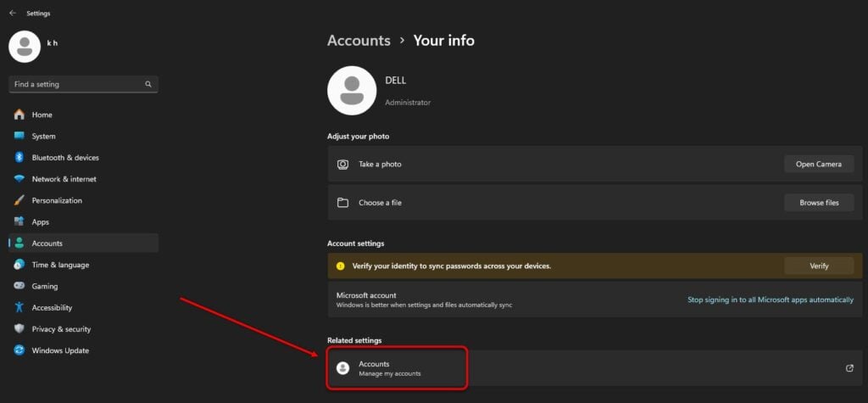
Task: Click Accounts in the breadcrumb heading
Action: click(359, 41)
